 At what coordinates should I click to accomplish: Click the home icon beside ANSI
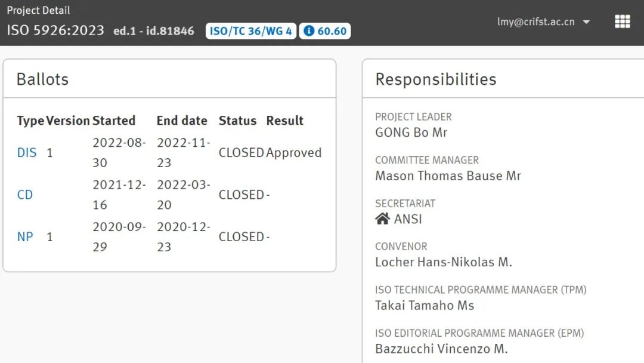[382, 219]
